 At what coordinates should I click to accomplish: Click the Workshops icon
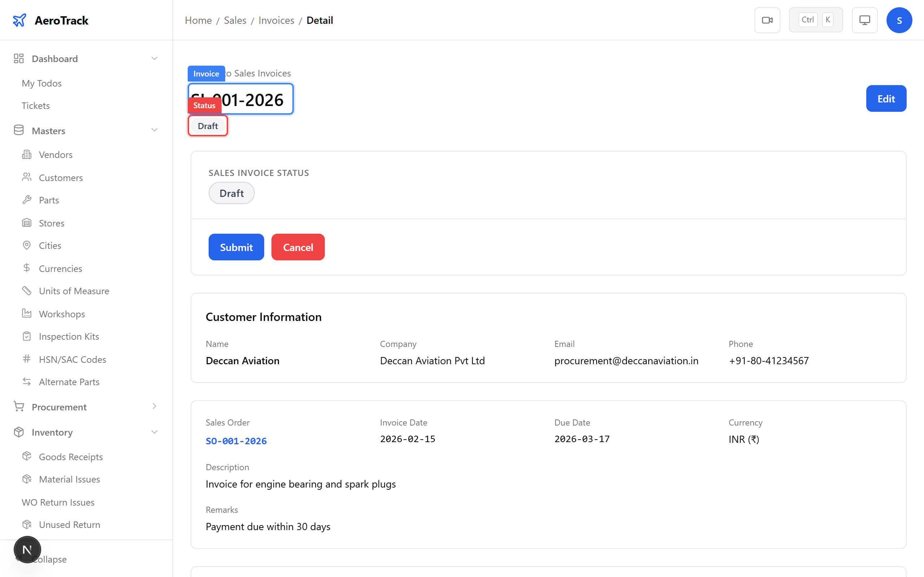[x=26, y=313]
